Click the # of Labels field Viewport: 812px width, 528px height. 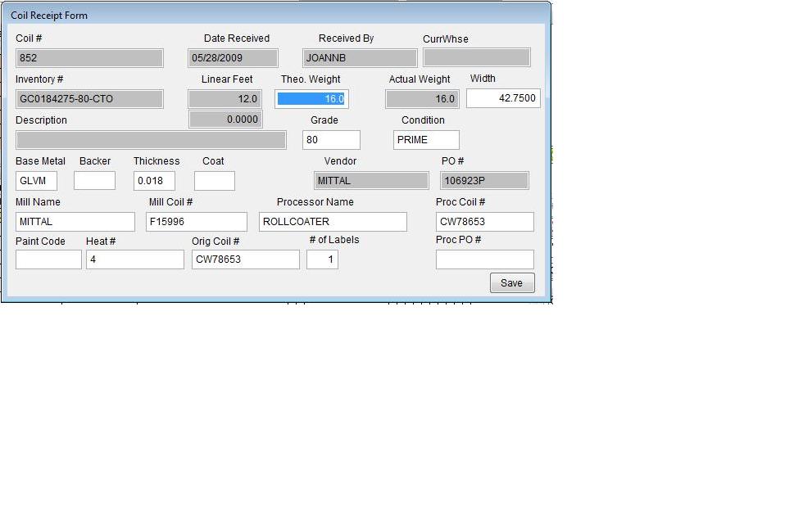point(322,259)
